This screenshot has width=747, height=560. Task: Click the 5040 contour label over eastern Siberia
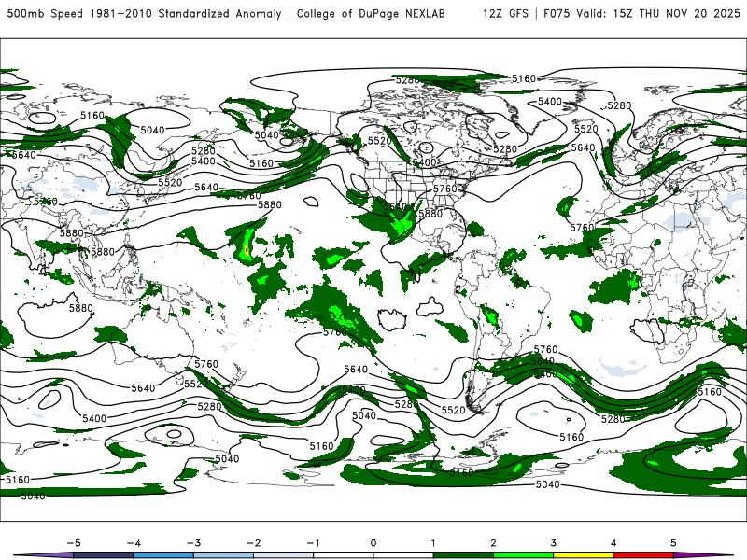click(152, 130)
